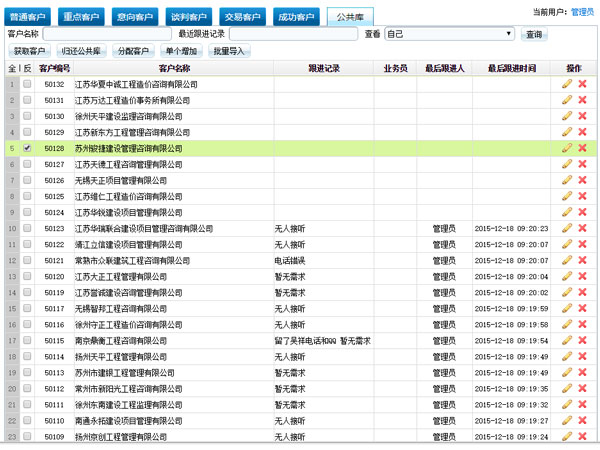
Task: Switch to 重点客户 tab
Action: [81, 17]
